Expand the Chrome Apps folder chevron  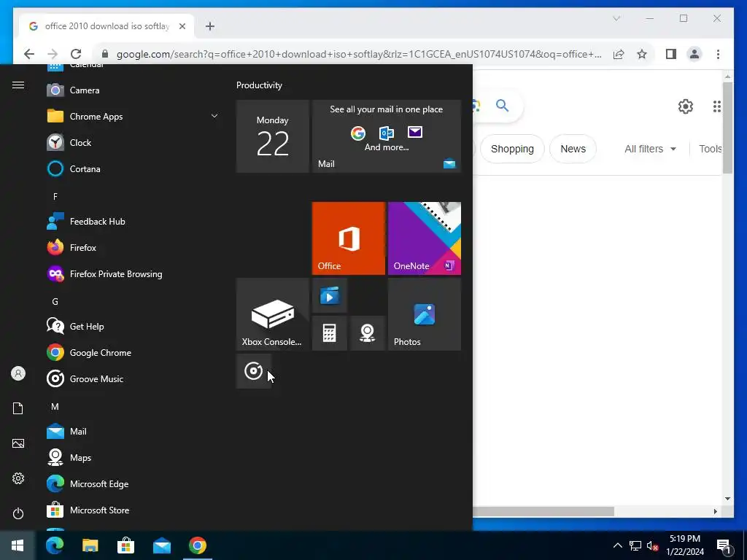(x=214, y=116)
